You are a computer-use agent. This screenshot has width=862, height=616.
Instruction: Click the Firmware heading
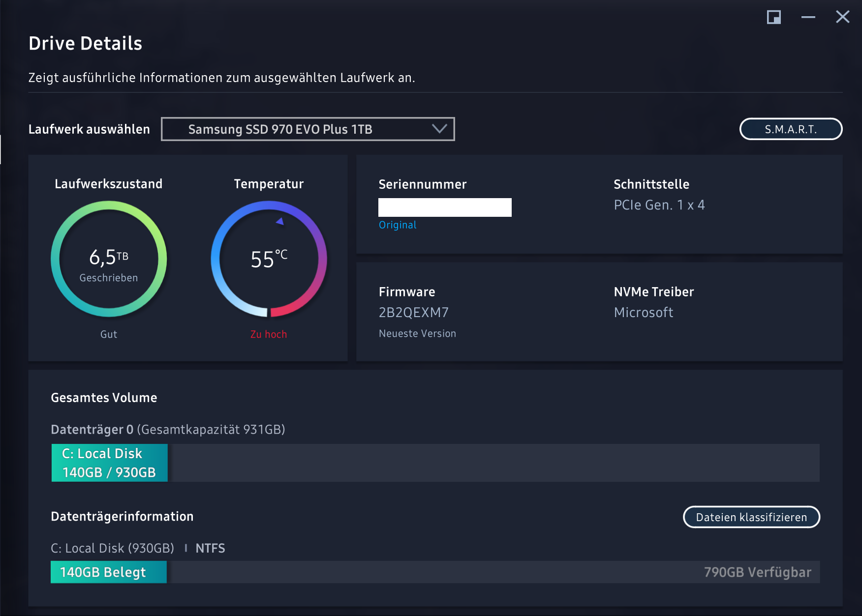tap(407, 292)
